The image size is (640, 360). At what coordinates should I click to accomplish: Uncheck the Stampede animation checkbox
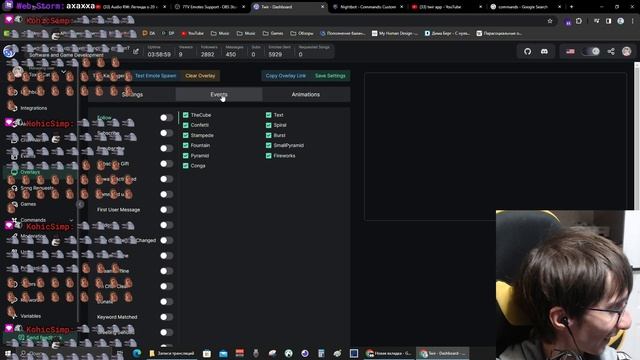(186, 135)
